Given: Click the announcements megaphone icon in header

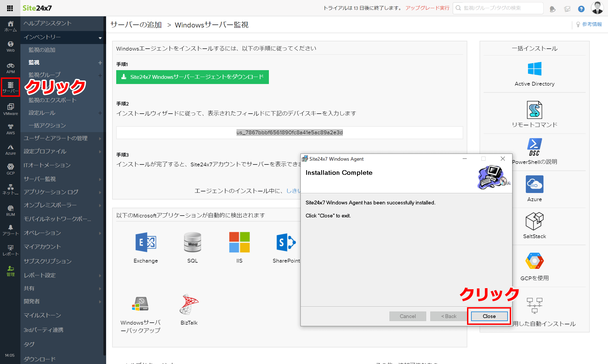Looking at the screenshot, I should coord(552,9).
